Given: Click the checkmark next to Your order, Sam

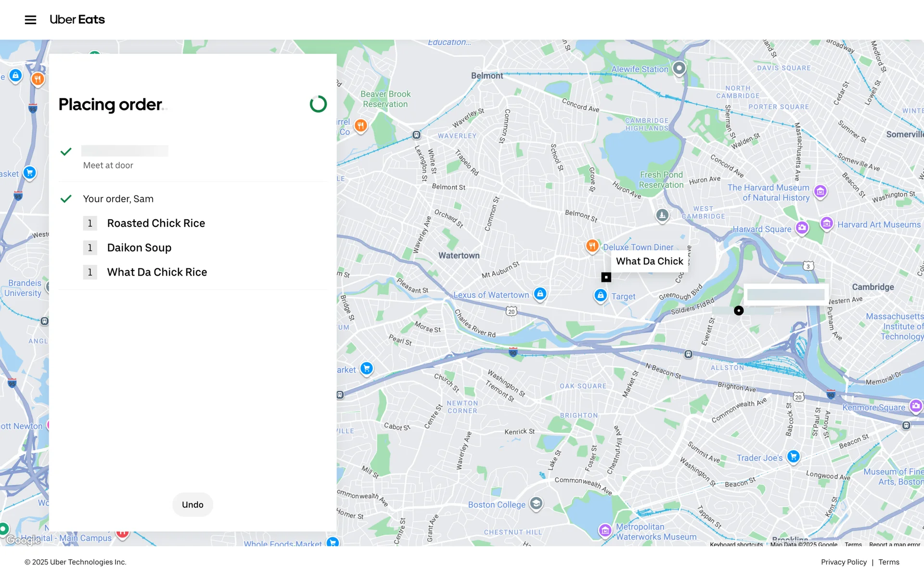Looking at the screenshot, I should [x=66, y=198].
